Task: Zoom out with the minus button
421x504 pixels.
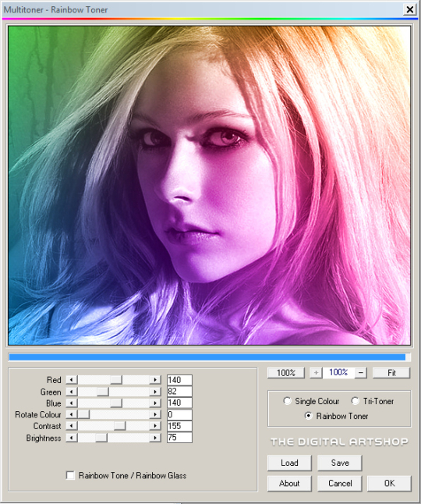Action: [x=361, y=373]
